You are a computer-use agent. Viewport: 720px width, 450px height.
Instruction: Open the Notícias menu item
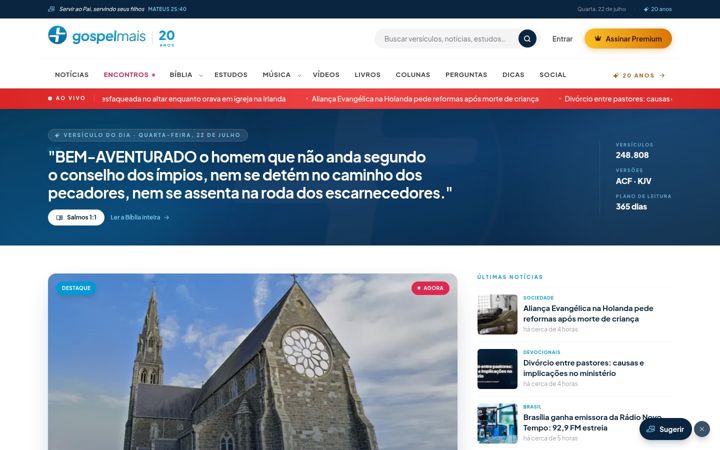click(x=72, y=74)
